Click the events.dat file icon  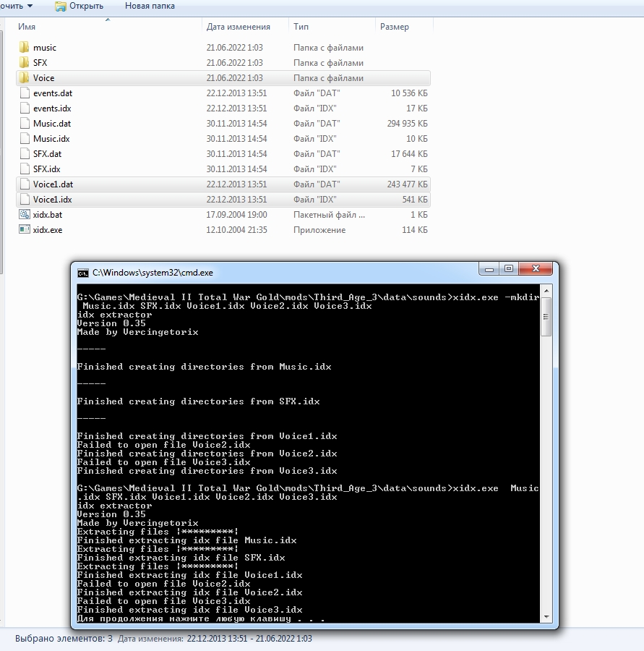[x=25, y=93]
